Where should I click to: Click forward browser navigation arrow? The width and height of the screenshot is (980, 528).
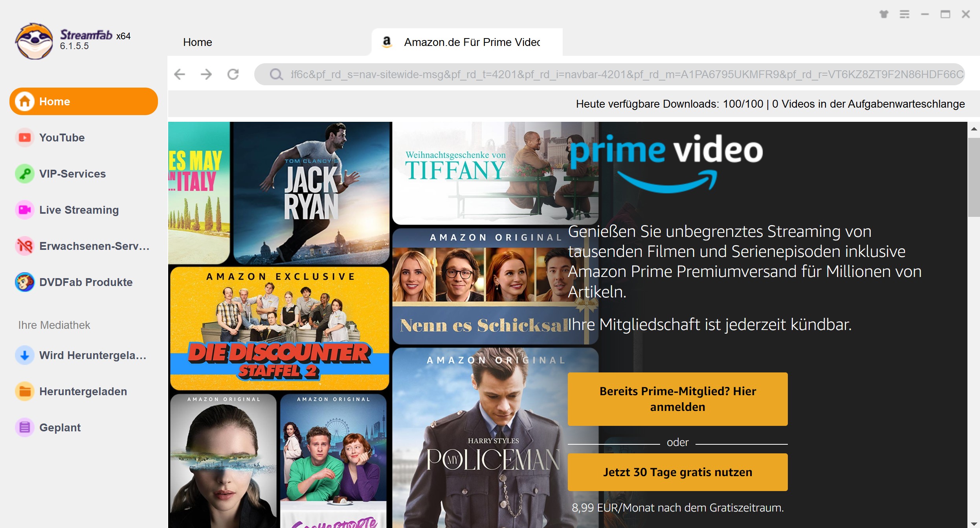tap(207, 73)
